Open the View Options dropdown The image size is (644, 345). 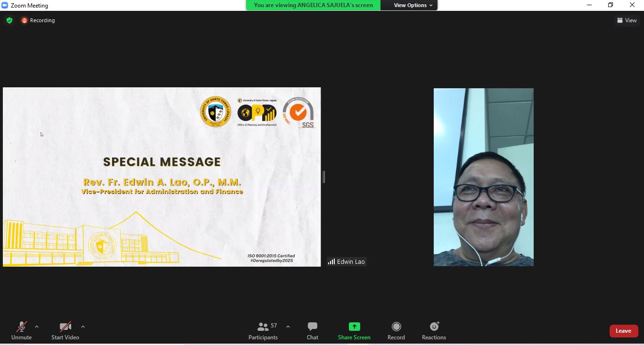tap(413, 5)
